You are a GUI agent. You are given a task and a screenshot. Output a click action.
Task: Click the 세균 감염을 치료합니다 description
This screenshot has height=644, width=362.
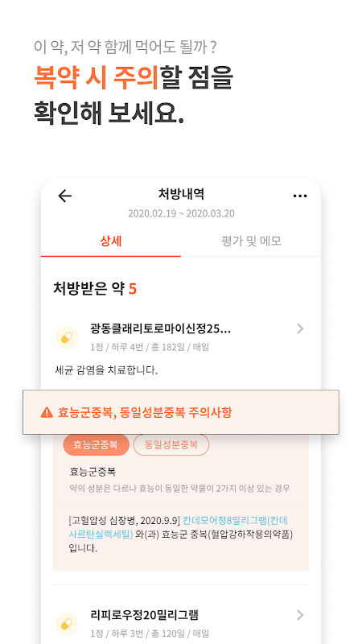coord(106,370)
